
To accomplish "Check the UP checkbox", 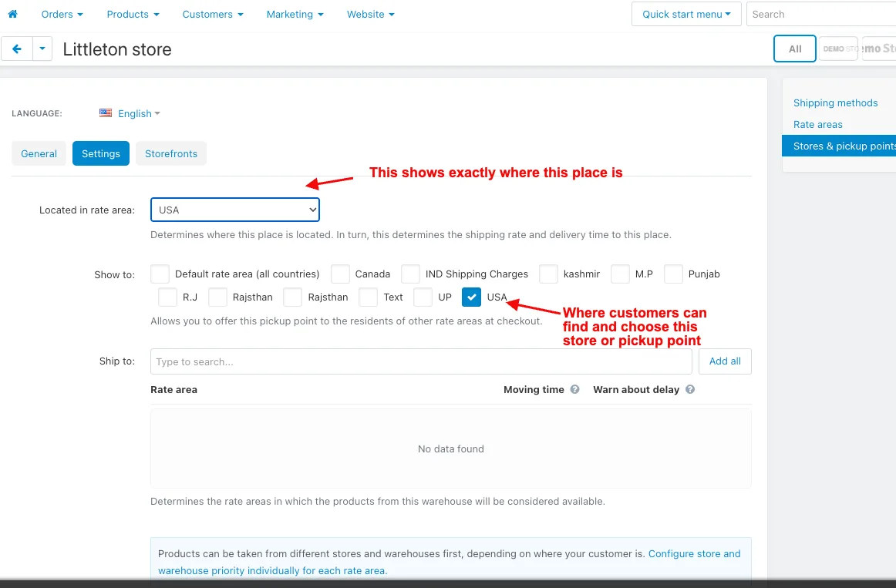I will pos(423,297).
